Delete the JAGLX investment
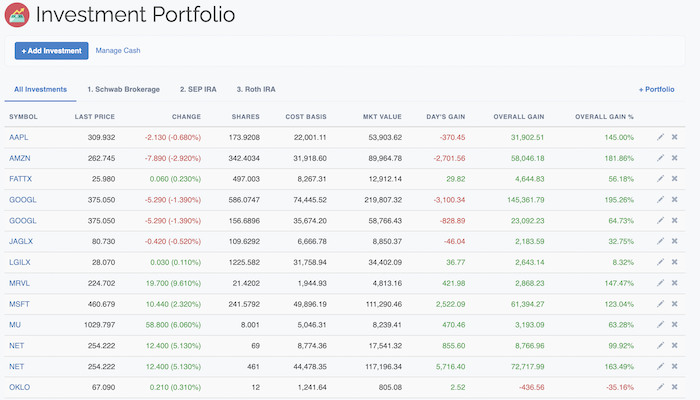The height and width of the screenshot is (400, 700). pos(675,241)
